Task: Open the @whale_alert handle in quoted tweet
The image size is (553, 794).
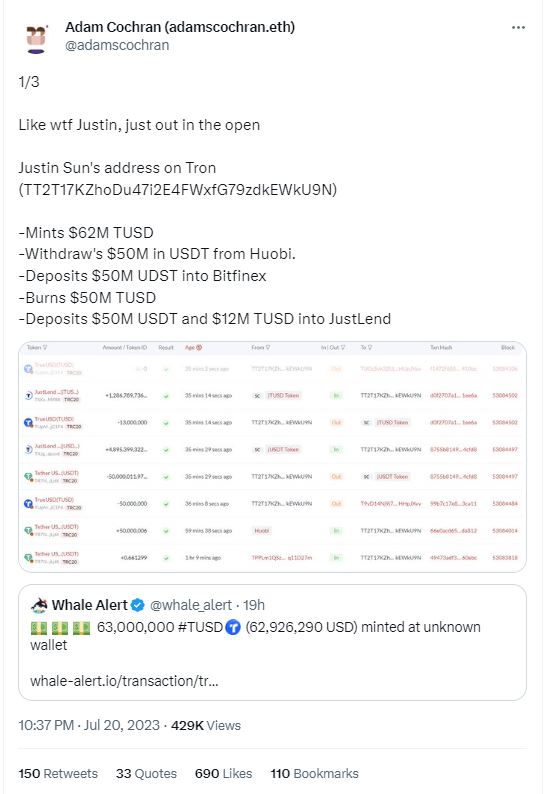Action: pos(191,605)
